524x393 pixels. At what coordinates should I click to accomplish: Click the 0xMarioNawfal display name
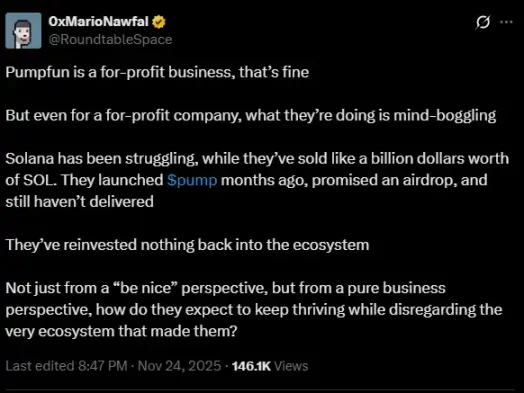coord(98,22)
